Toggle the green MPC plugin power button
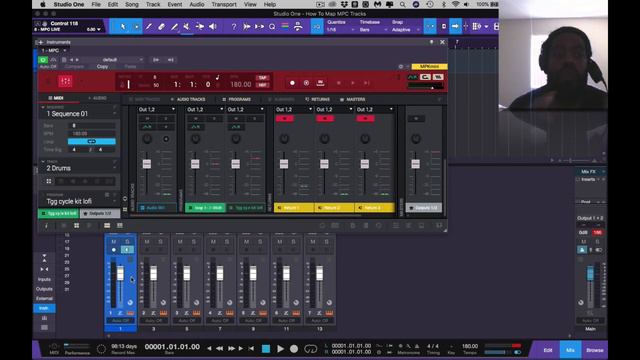Screen dimensions: 640x360 click(42, 60)
